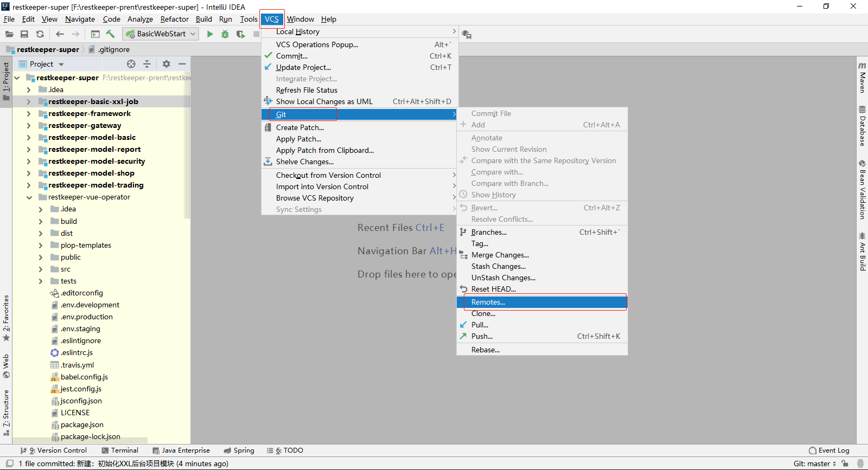Expand the src folder

pos(41,269)
